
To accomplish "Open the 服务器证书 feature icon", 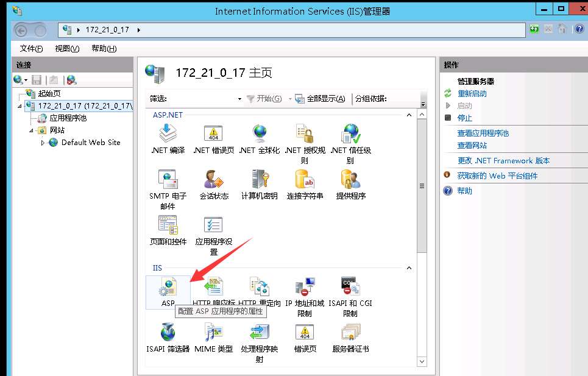I will click(350, 332).
